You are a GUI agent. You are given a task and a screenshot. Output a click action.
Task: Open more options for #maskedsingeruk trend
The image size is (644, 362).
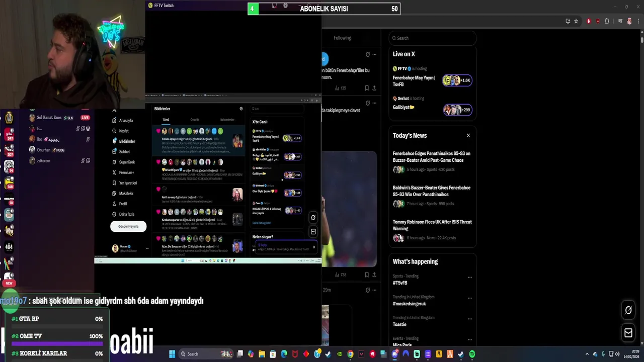[x=470, y=298]
